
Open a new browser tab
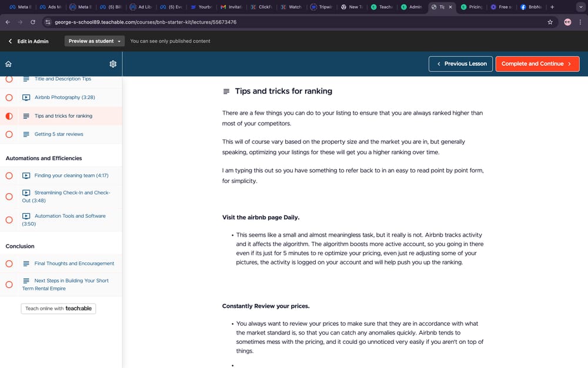552,6
